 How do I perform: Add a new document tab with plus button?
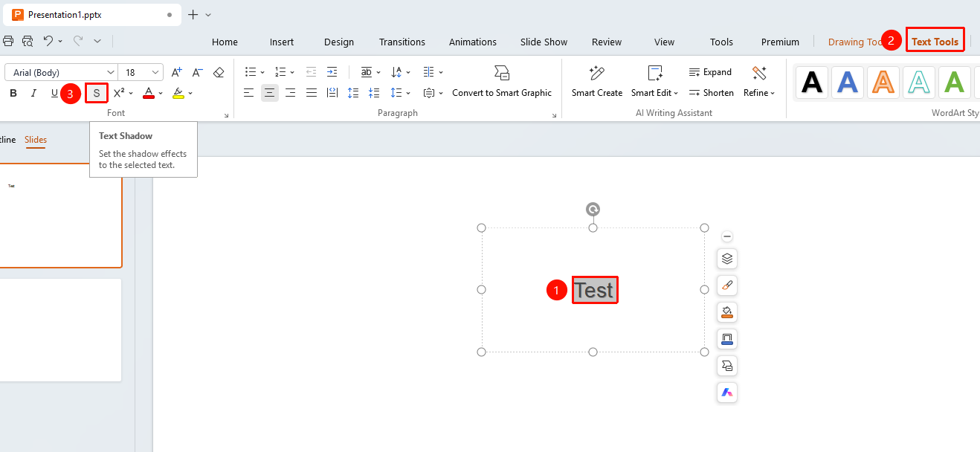pyautogui.click(x=193, y=14)
